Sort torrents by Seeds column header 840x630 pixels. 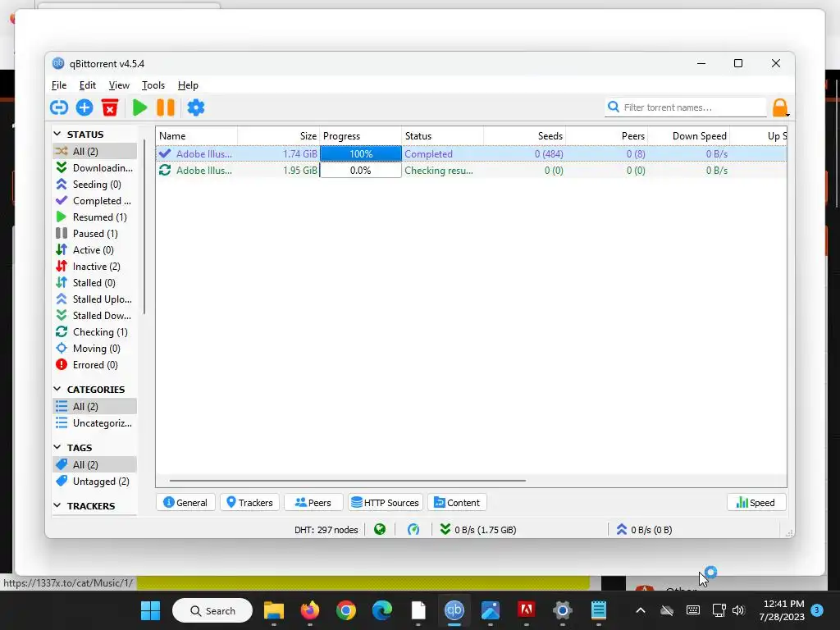(525, 136)
